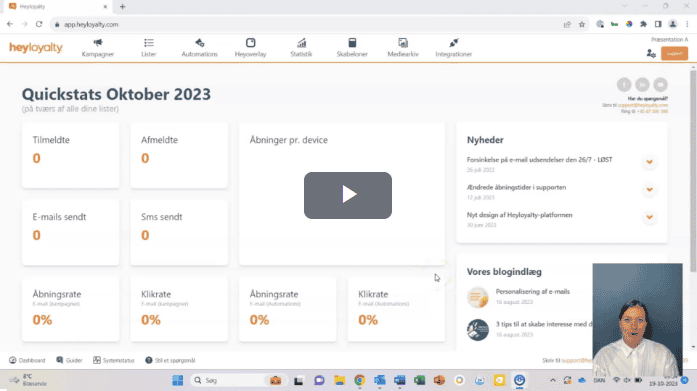Click the Windows taskbar Søg search box

click(x=229, y=380)
